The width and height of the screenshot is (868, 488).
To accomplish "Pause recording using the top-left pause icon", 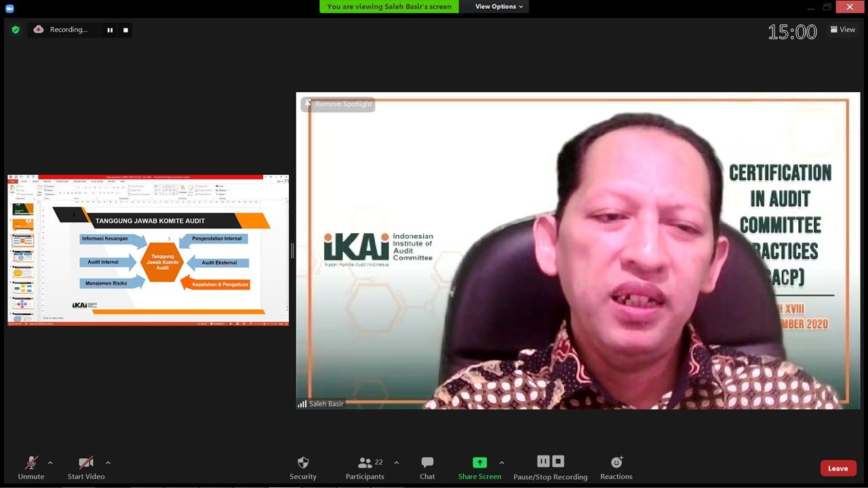I will pyautogui.click(x=110, y=30).
